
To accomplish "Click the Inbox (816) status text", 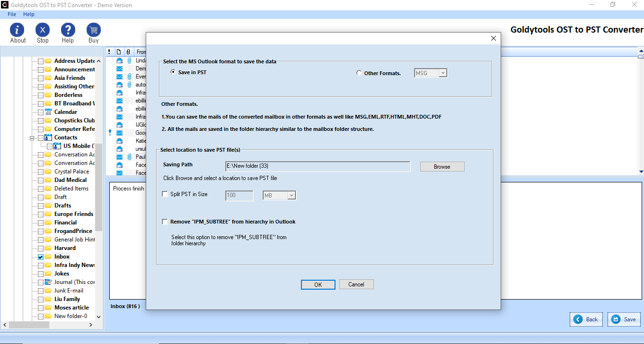I will (125, 306).
